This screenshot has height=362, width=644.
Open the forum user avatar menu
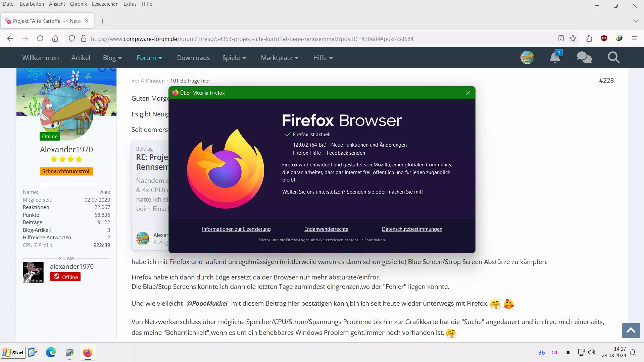(x=527, y=58)
